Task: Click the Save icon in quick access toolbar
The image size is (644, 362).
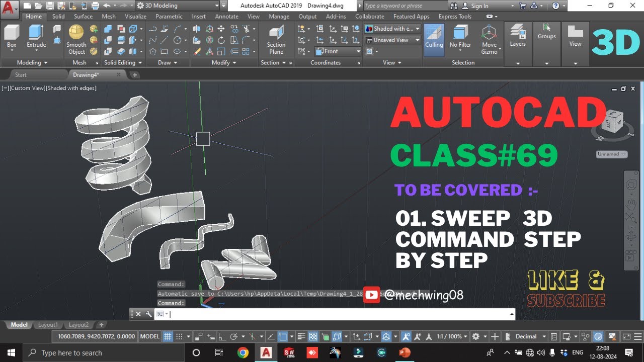Action: (49, 6)
